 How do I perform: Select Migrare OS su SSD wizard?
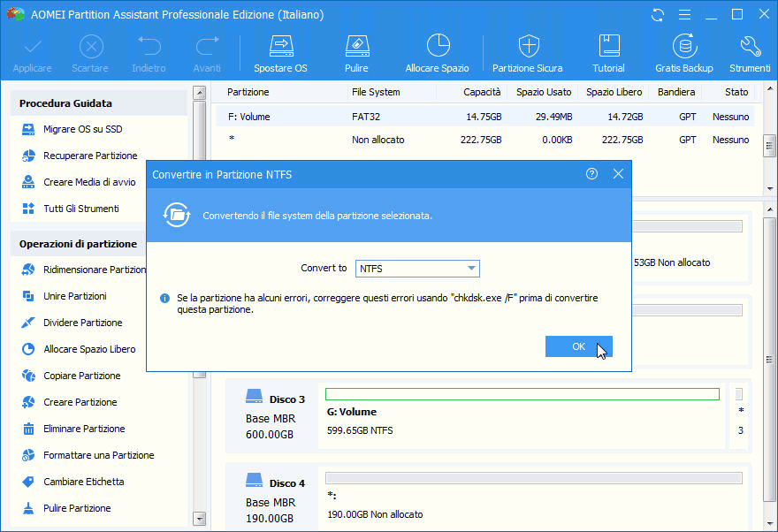click(x=72, y=129)
